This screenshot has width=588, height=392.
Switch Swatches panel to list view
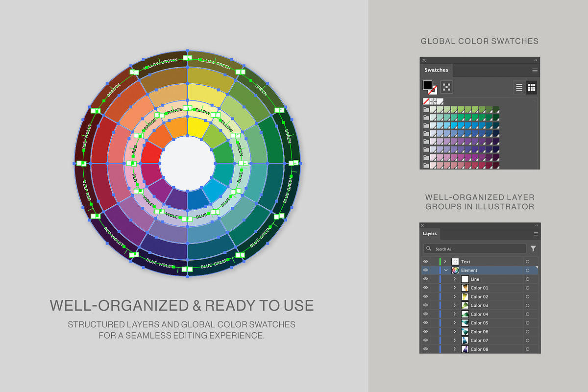(x=519, y=88)
